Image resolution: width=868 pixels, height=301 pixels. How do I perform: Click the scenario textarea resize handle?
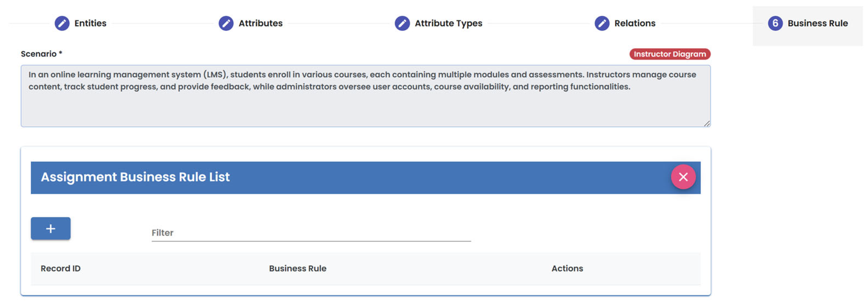coord(707,124)
